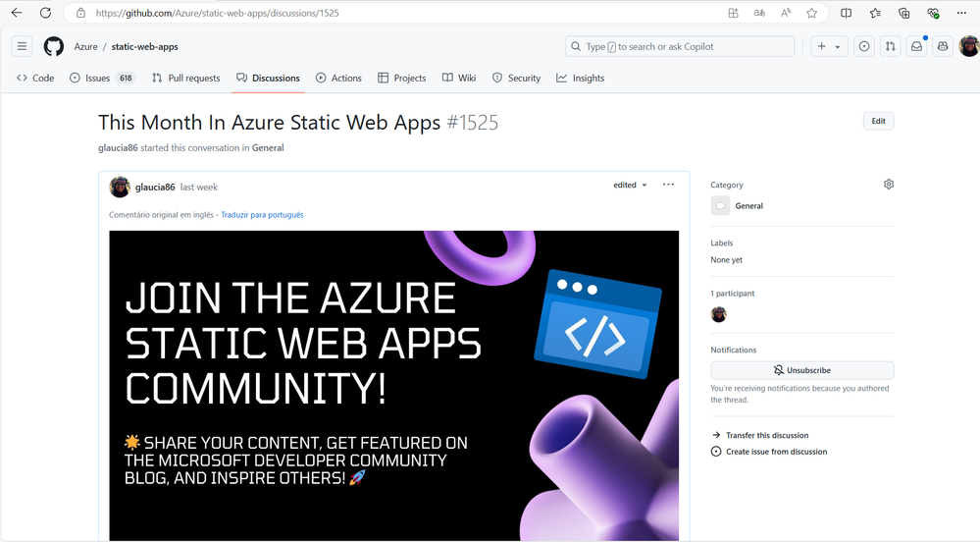The height and width of the screenshot is (542, 980).
Task: Focus the search or ask Copilot field
Action: click(680, 46)
